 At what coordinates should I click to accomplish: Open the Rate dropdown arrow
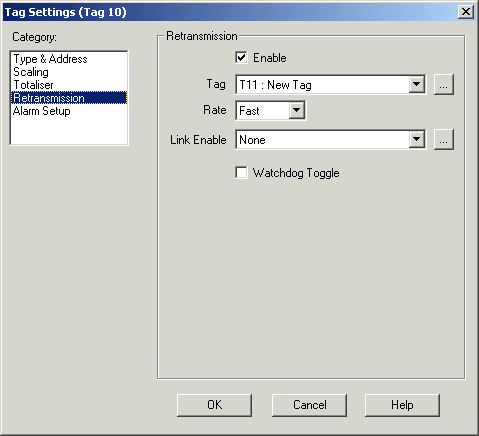coord(297,110)
